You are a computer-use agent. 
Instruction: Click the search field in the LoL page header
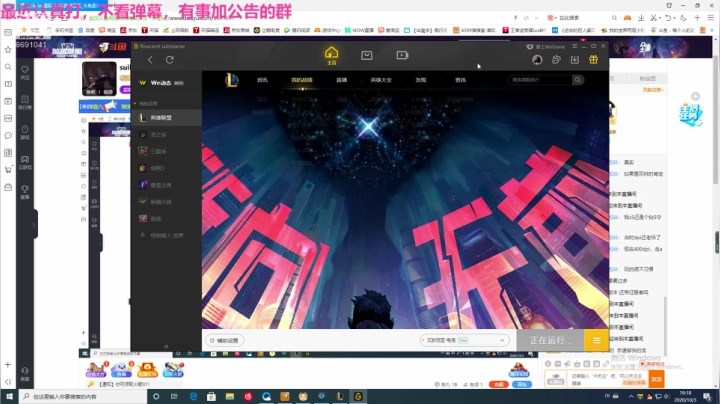click(540, 80)
